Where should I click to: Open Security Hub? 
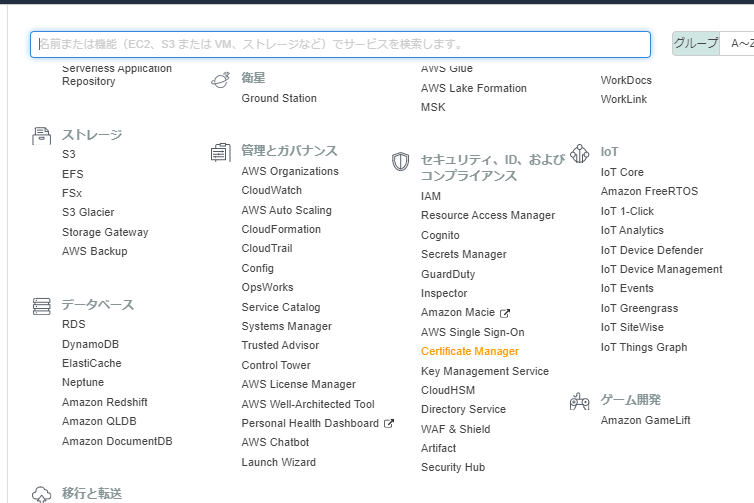(453, 467)
